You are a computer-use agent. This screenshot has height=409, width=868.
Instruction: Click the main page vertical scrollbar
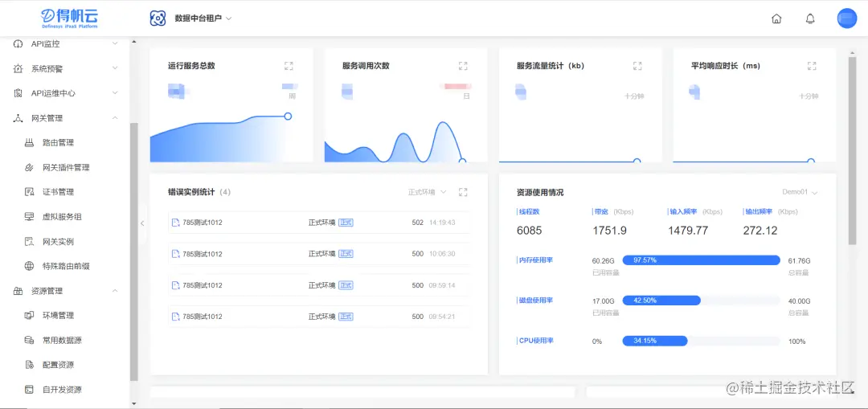(x=853, y=149)
